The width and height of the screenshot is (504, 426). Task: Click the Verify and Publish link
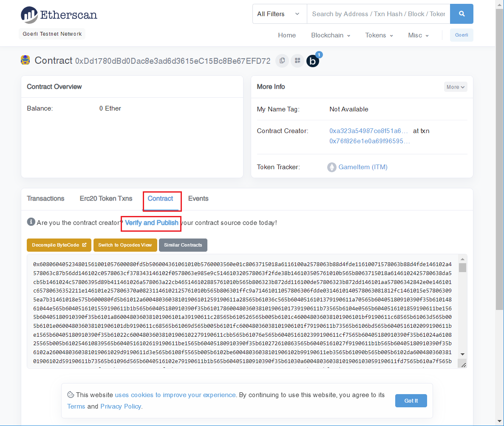point(152,223)
